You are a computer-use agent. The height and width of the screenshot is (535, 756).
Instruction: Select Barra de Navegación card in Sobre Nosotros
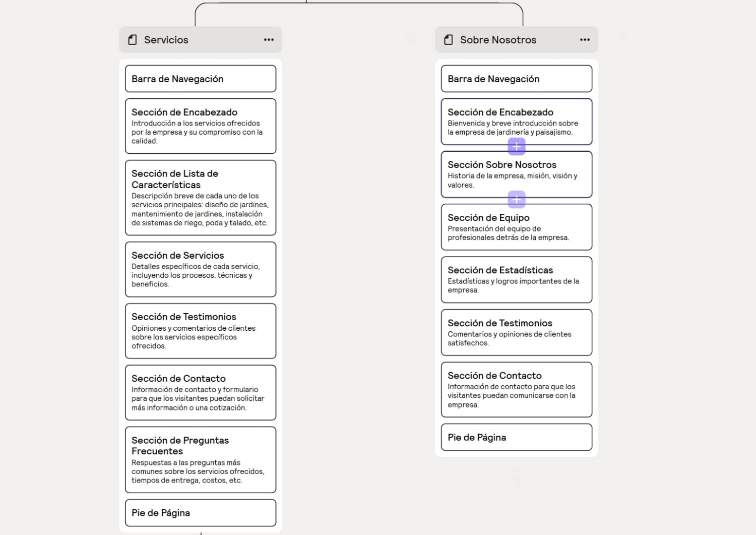517,79
